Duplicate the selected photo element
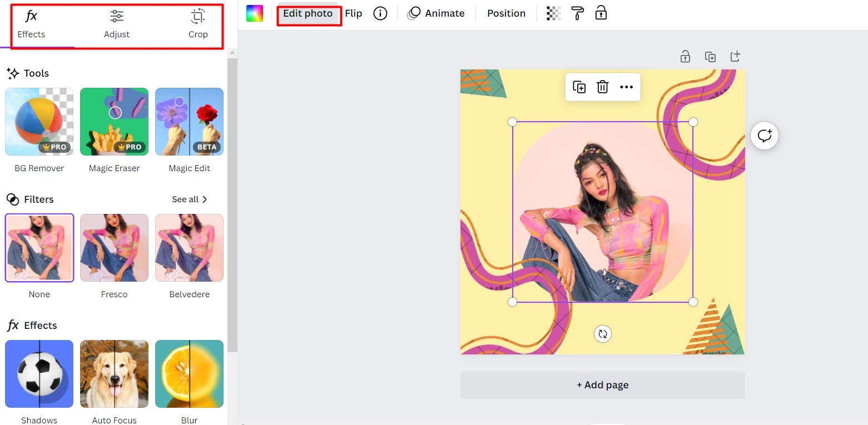Image resolution: width=868 pixels, height=425 pixels. 579,87
